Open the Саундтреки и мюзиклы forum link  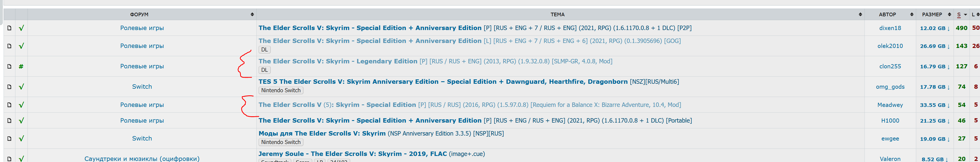(142, 159)
